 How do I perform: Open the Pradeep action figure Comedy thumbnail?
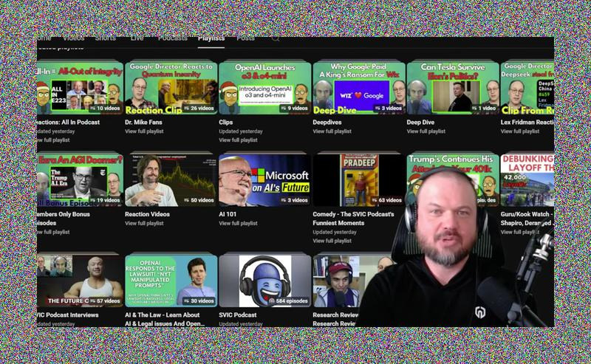(x=359, y=180)
